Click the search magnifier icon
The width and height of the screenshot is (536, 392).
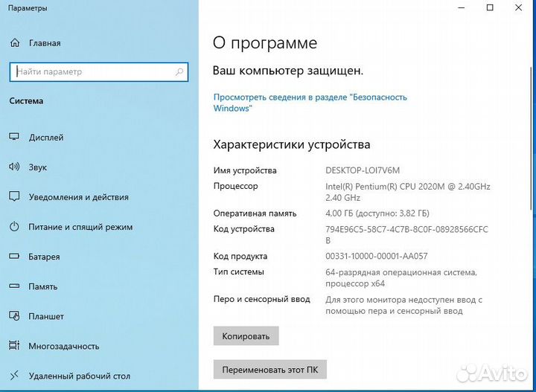pos(179,71)
